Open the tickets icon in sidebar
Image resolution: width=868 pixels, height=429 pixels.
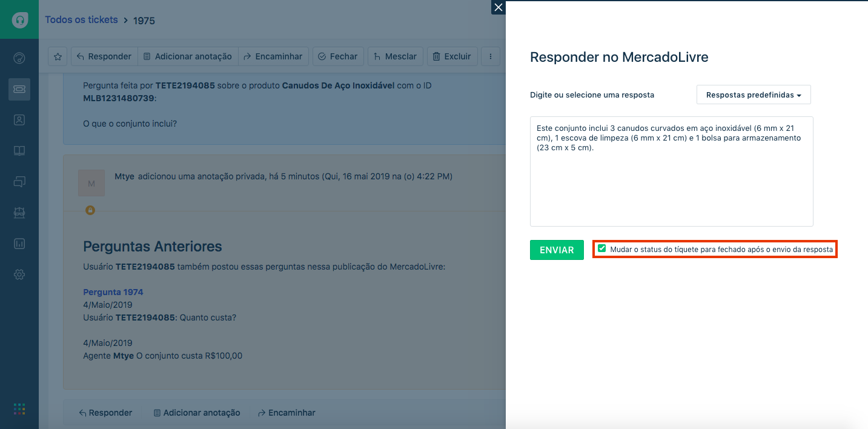(19, 89)
